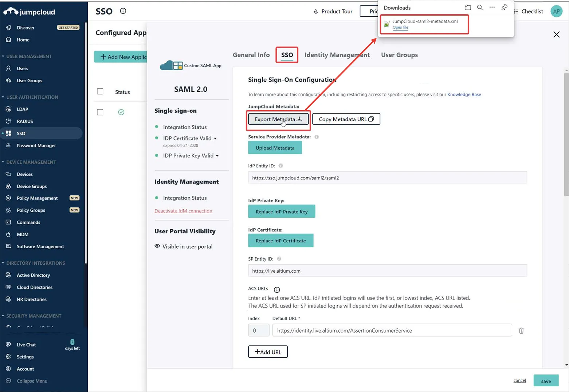Click the SP Entity ID input field
This screenshot has height=392, width=569.
point(387,271)
